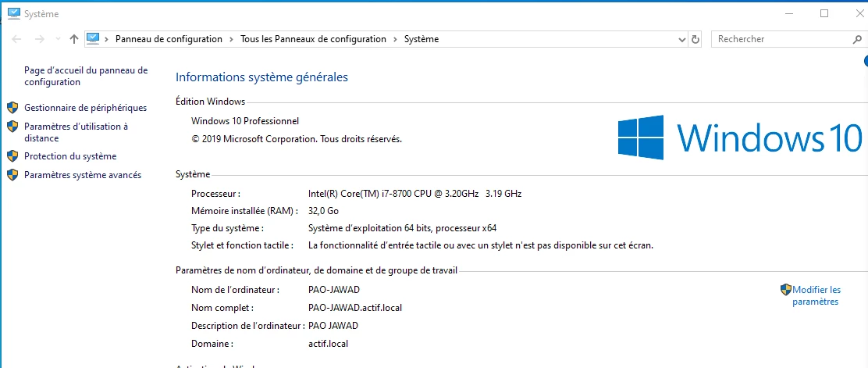
Task: Click the text Windows 10 Professionnel
Action: coord(245,121)
